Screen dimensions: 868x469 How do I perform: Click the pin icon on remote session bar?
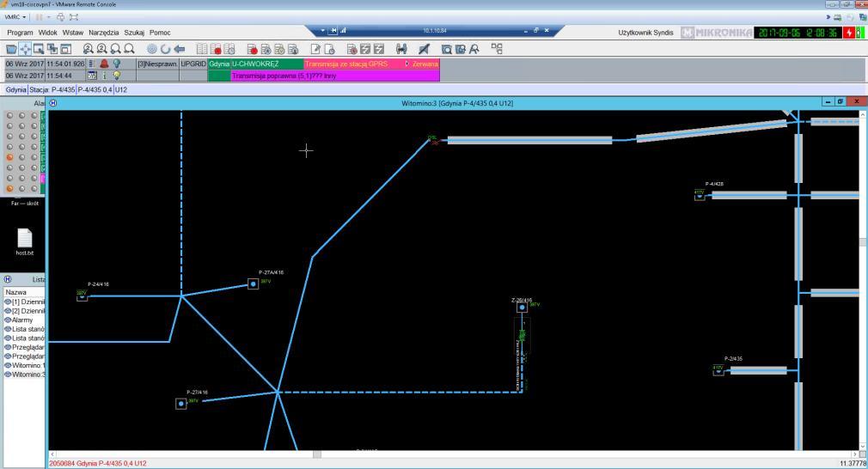pos(333,30)
